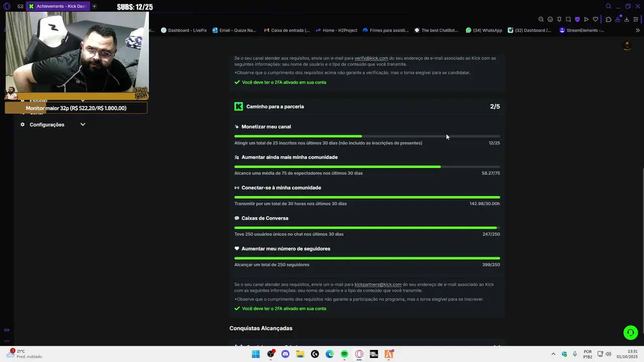The height and width of the screenshot is (362, 644).
Task: Open the Caixa de entrada Gmail bookmark
Action: click(x=287, y=30)
